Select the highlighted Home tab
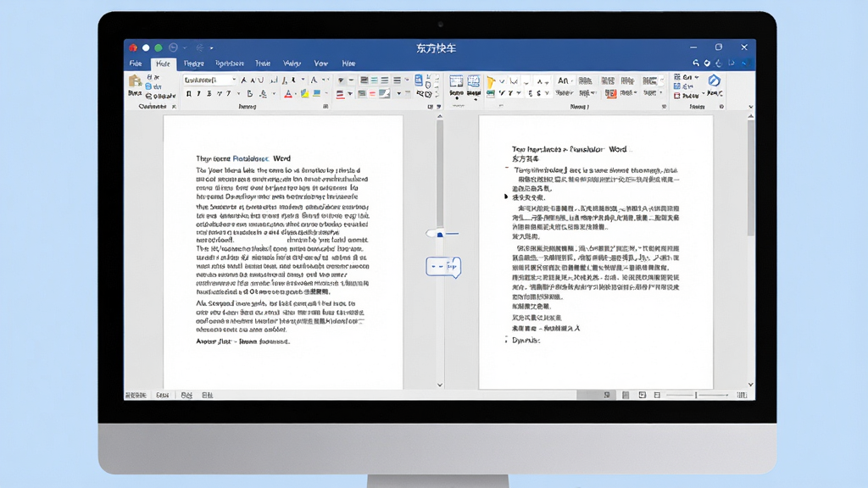 click(163, 64)
